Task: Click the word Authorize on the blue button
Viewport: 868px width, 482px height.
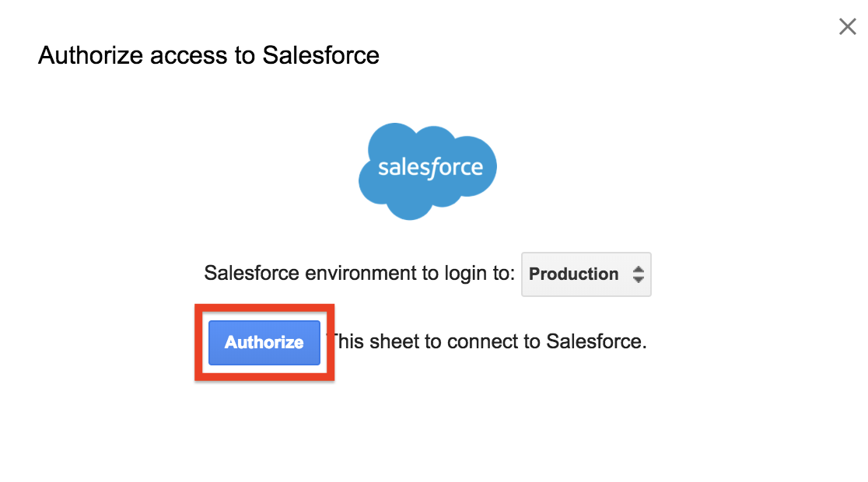Action: point(264,343)
